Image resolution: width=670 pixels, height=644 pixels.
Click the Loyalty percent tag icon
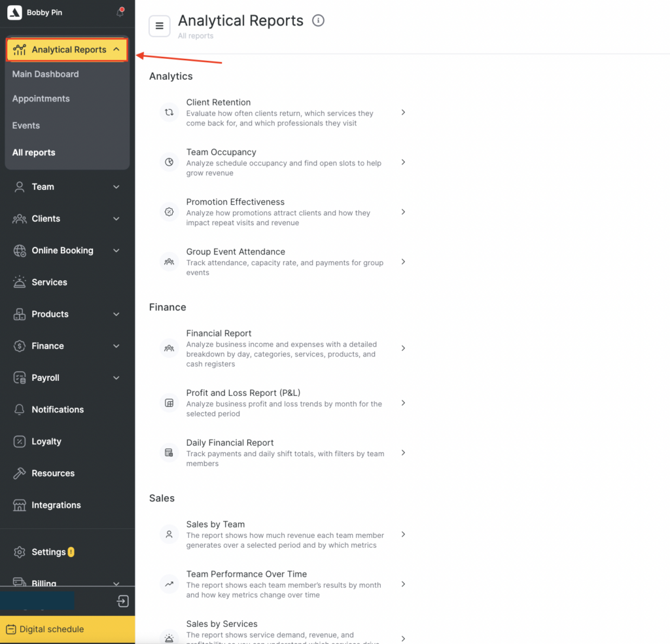pyautogui.click(x=20, y=441)
